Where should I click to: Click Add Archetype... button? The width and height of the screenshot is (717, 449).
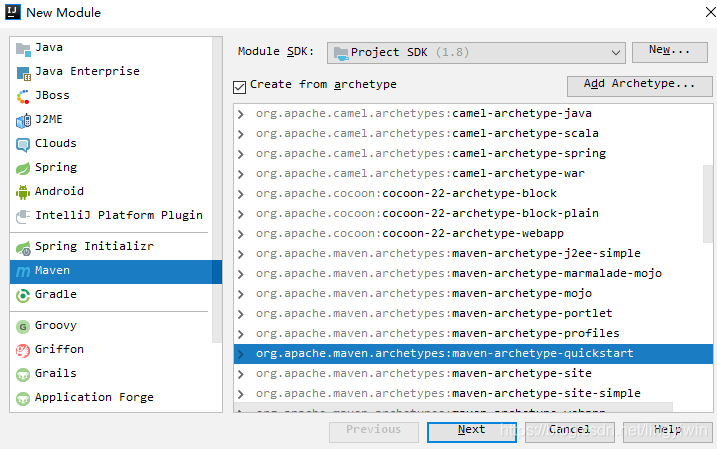tap(639, 86)
